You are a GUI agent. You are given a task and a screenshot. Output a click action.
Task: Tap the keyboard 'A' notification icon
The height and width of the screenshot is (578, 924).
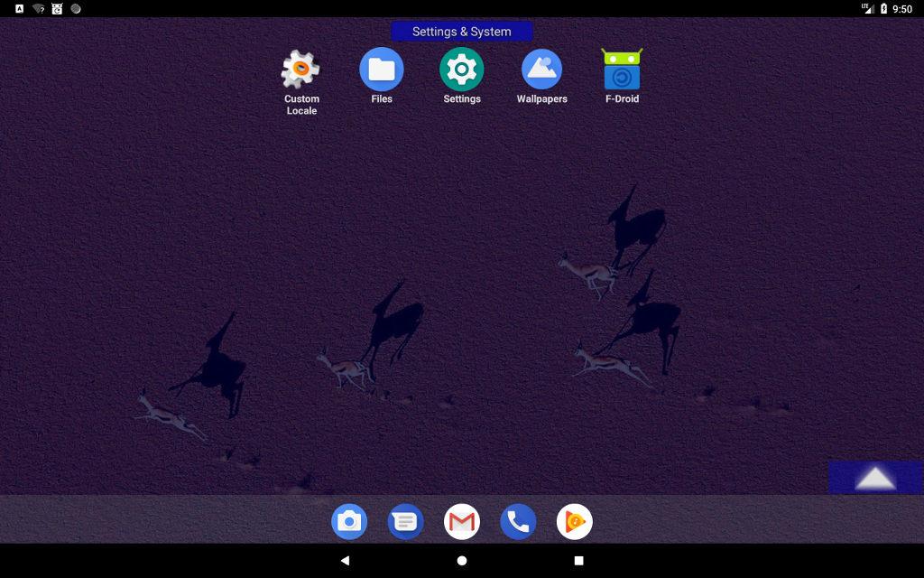pos(19,9)
